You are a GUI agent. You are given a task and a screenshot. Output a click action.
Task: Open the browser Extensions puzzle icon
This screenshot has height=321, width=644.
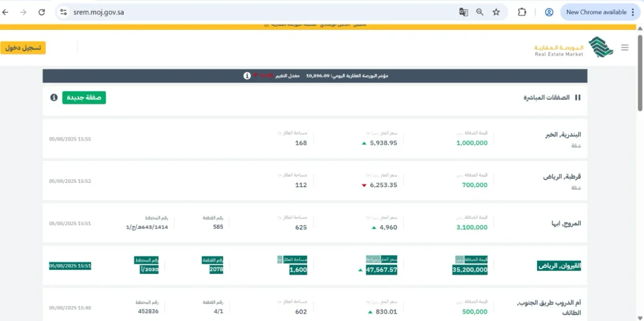point(522,12)
